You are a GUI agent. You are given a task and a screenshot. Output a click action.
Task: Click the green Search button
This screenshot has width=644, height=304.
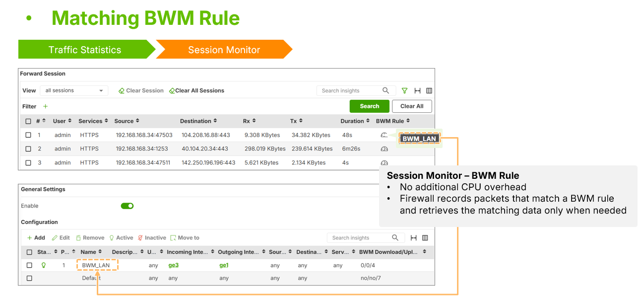click(x=369, y=106)
